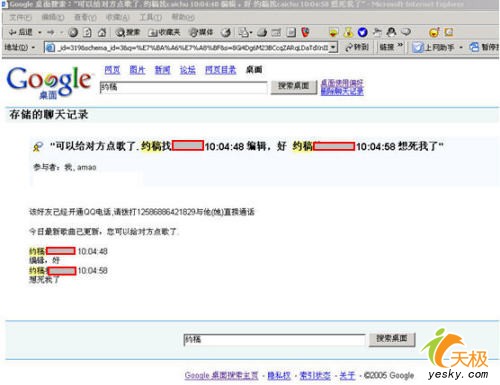Image resolution: width=500 pixels, height=385 pixels.
Task: Click the line mentioning QQ电话
Action: point(142,212)
